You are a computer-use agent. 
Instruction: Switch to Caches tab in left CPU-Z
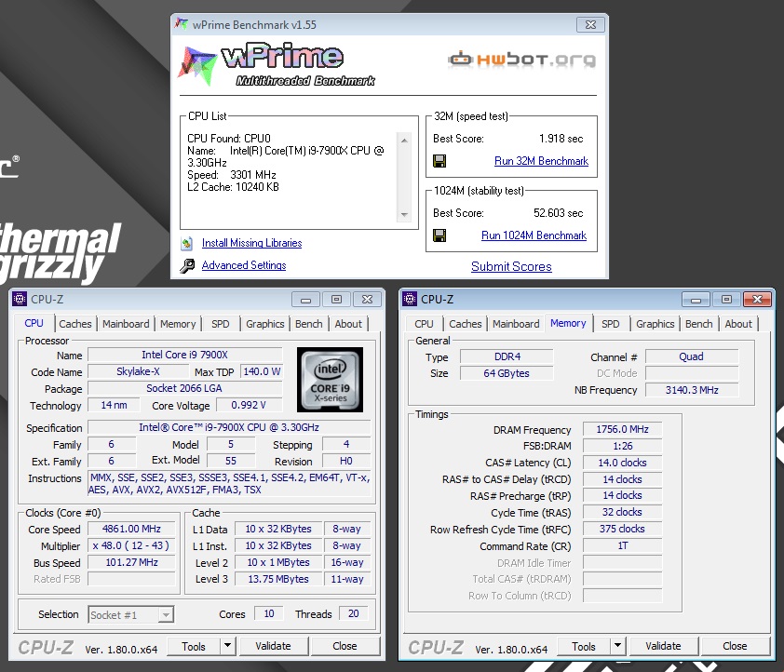[75, 324]
